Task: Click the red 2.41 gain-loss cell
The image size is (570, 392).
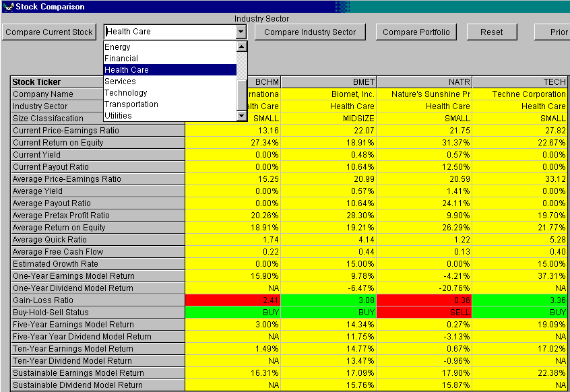Action: click(233, 300)
